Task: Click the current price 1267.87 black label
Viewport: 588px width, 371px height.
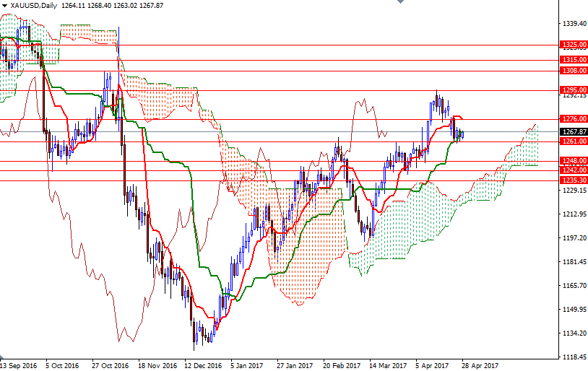Action: (x=574, y=132)
